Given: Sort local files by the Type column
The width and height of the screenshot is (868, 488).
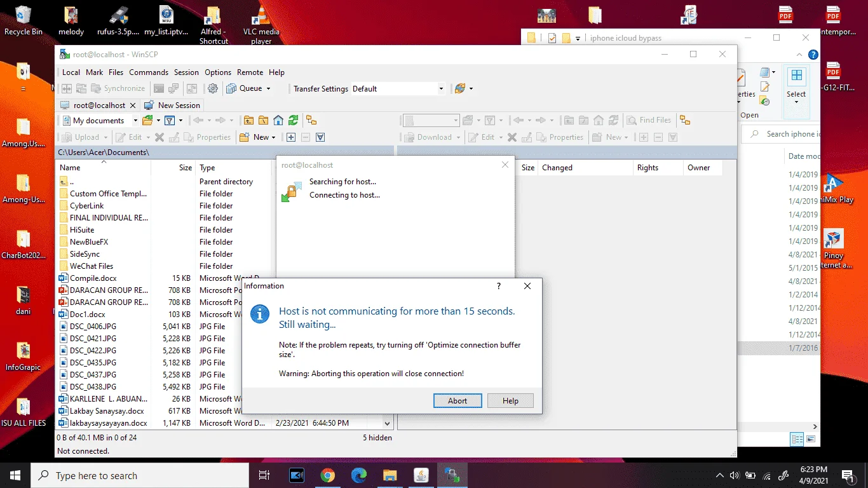Looking at the screenshot, I should tap(234, 168).
